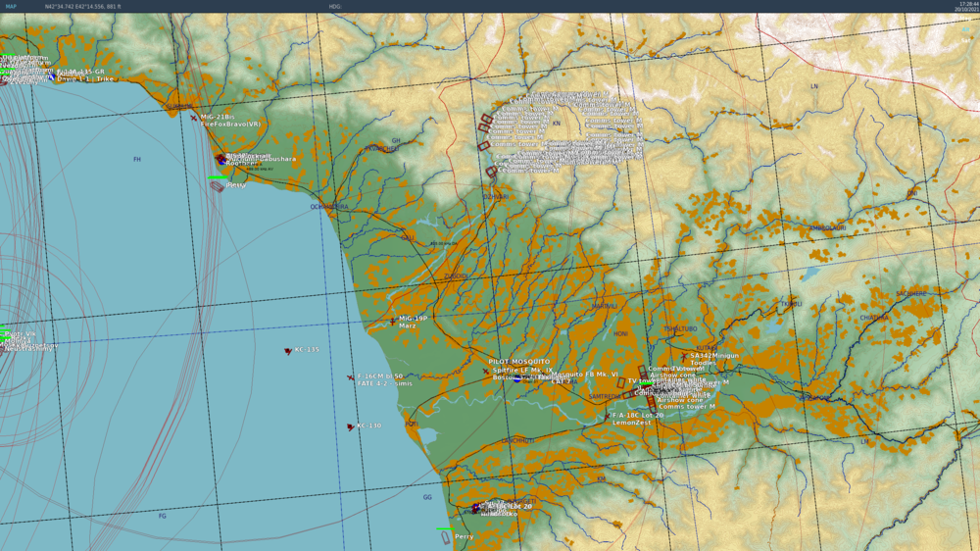Click the Mosquito FB Mk. VI label
Screen dimensions: 980x551
pos(584,375)
